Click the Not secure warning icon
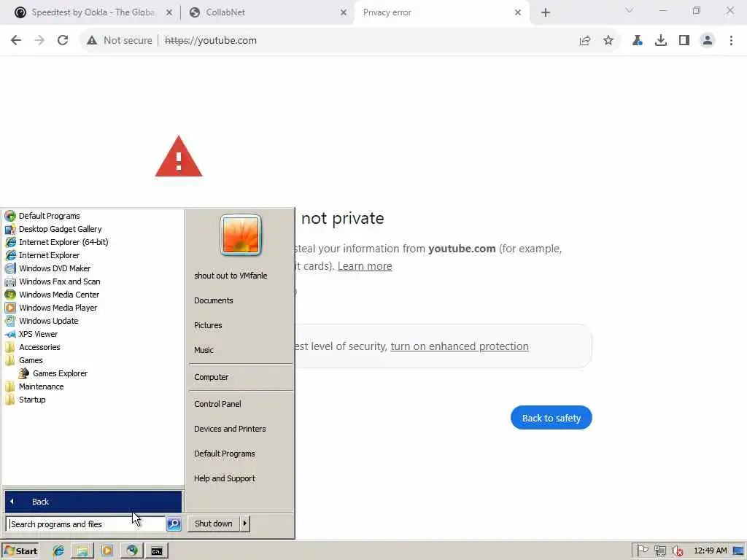This screenshot has width=747, height=560. point(92,41)
